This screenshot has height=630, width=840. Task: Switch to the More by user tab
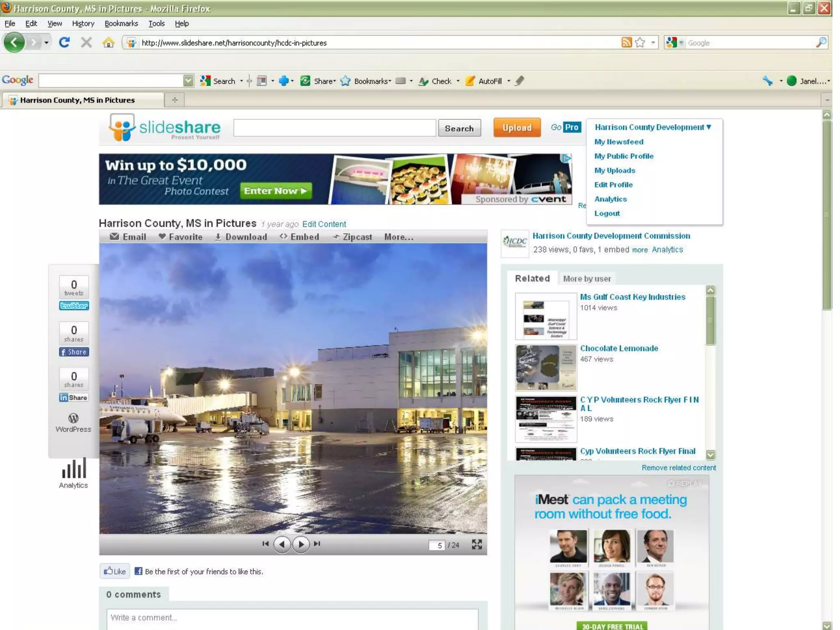[587, 279]
